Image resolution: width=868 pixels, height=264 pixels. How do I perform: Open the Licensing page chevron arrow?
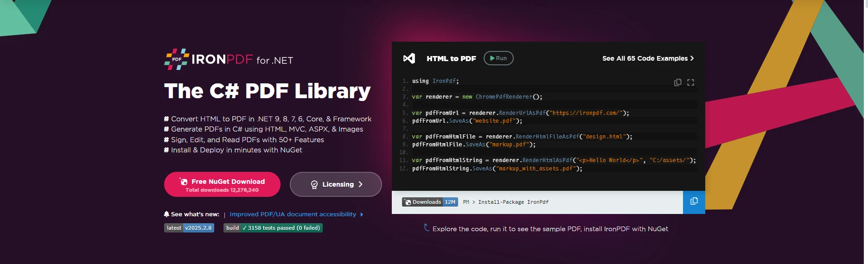361,184
